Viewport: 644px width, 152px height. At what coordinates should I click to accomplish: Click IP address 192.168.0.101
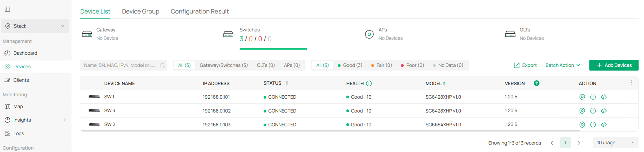pyautogui.click(x=216, y=97)
